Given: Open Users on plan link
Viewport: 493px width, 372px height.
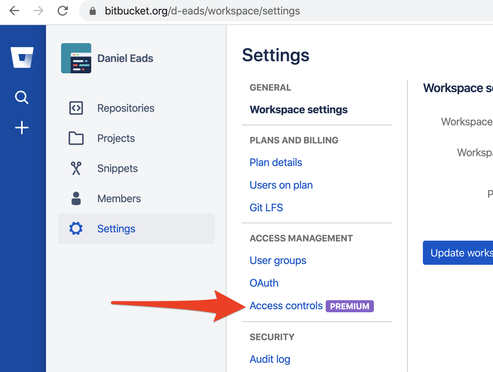Looking at the screenshot, I should (x=281, y=185).
